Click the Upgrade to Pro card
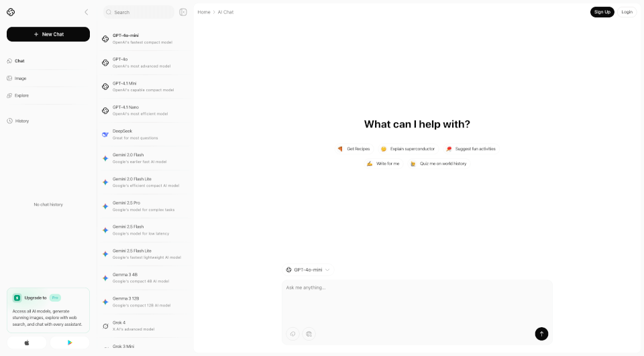 (x=48, y=310)
